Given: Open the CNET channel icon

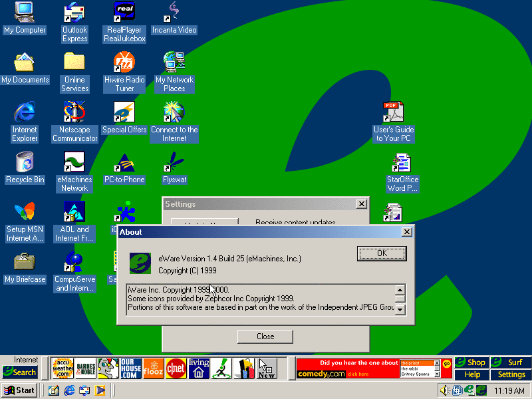Looking at the screenshot, I should coord(176,368).
